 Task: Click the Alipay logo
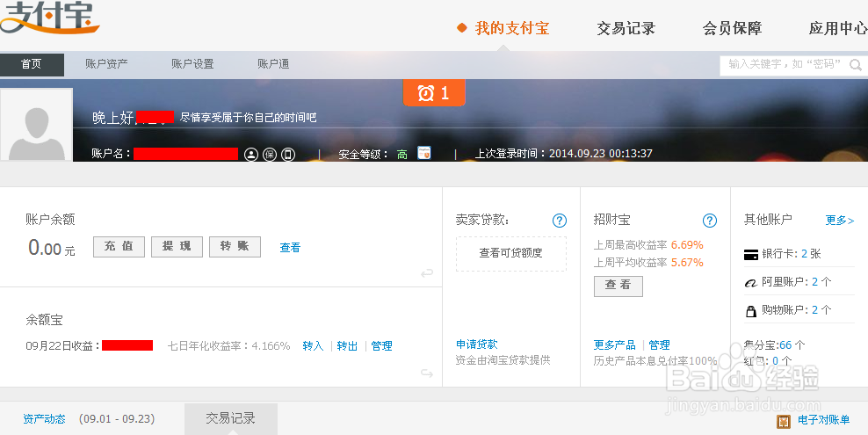pos(48,17)
